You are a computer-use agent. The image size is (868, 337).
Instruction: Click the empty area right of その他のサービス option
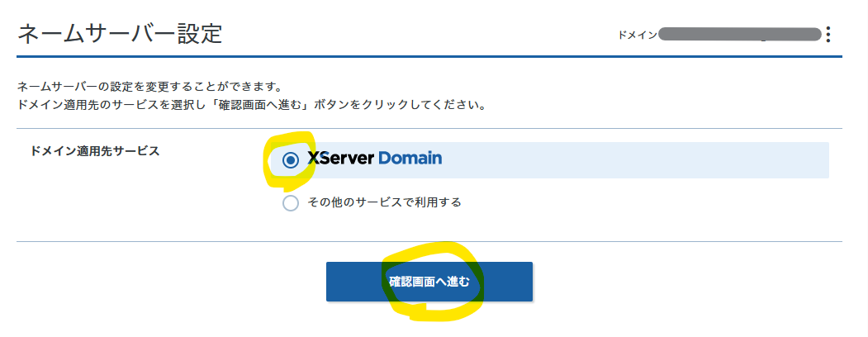pyautogui.click(x=644, y=202)
